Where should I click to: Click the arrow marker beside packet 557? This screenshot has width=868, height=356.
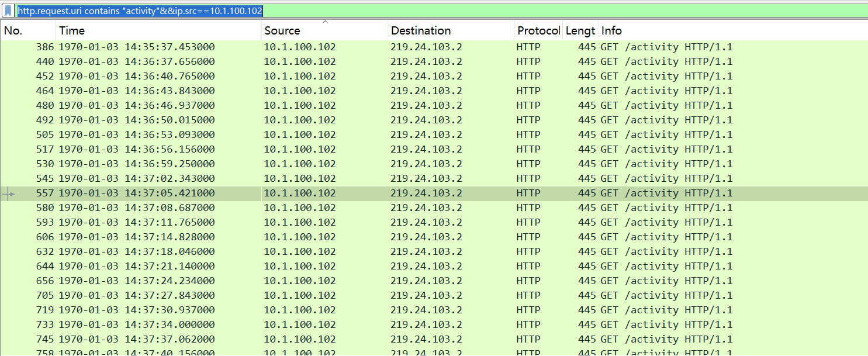(x=9, y=193)
